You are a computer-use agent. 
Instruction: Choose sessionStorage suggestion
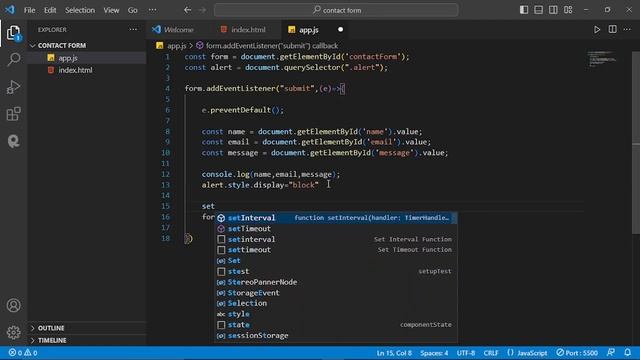click(x=336, y=336)
